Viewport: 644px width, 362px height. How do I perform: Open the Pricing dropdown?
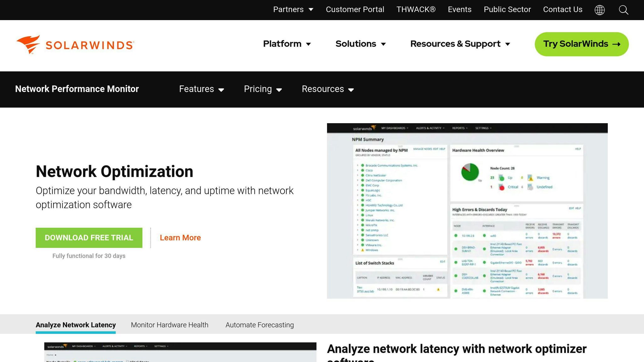click(x=263, y=89)
